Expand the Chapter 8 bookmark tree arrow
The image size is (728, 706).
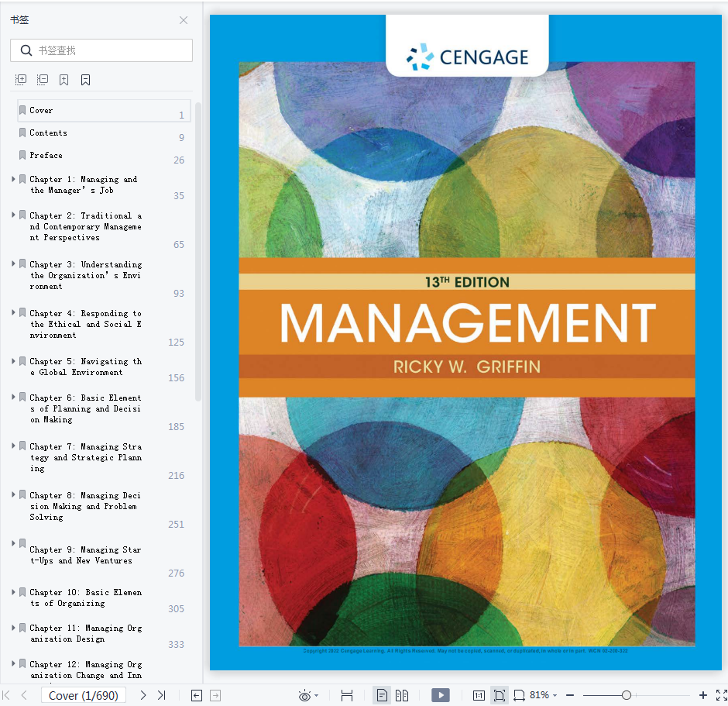[x=13, y=494]
